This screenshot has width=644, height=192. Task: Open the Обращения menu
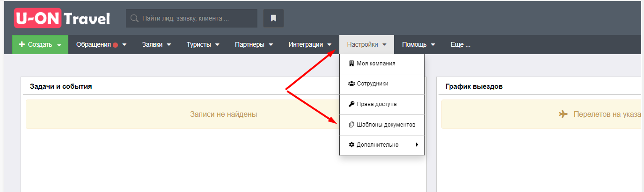click(101, 45)
